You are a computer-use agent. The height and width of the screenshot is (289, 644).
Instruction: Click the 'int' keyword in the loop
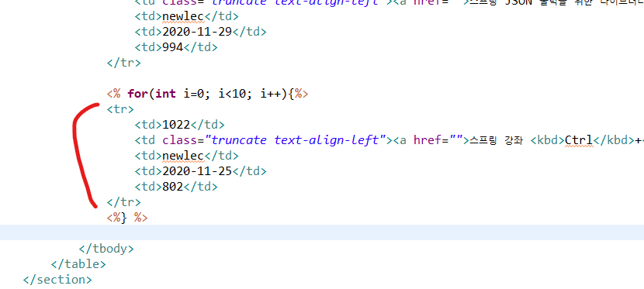165,94
